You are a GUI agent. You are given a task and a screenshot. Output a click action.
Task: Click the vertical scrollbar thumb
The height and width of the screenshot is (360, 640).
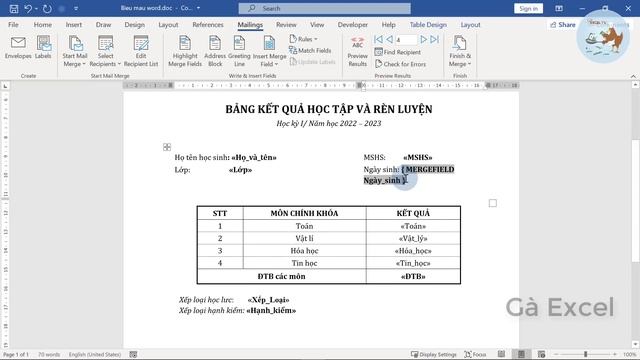click(636, 200)
